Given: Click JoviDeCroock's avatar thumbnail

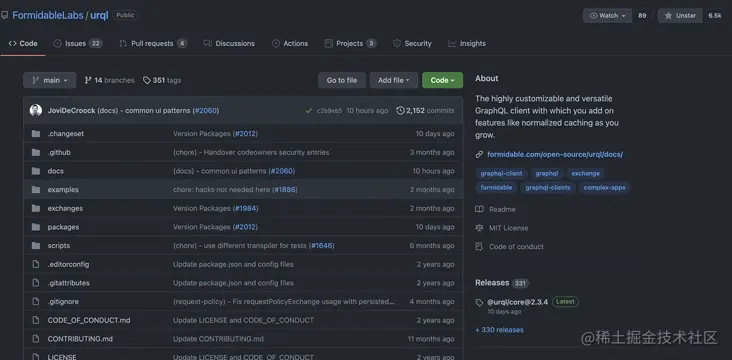Looking at the screenshot, I should [x=36, y=111].
